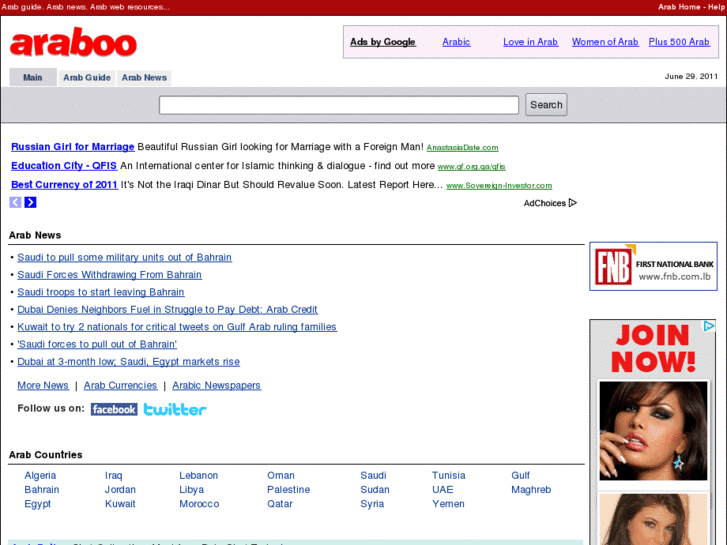Focus the search text field
This screenshot has height=545, width=727.
coord(339,105)
